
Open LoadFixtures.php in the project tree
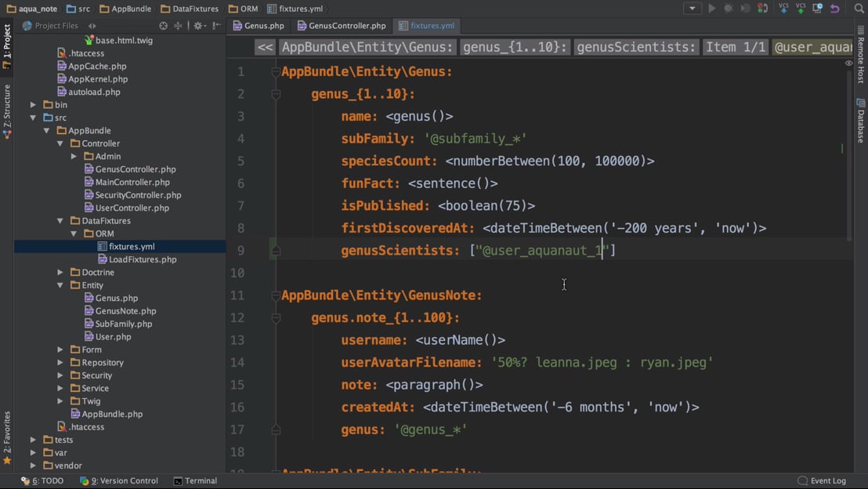coord(142,259)
